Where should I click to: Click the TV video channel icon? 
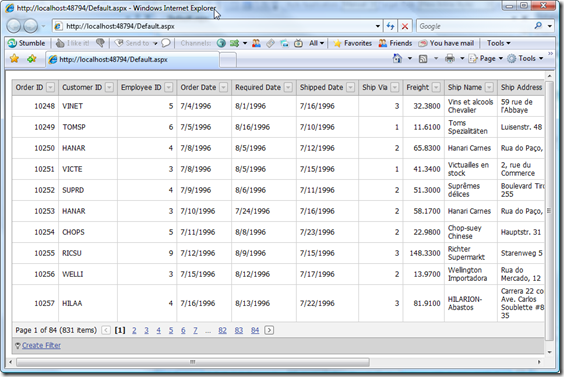click(298, 43)
